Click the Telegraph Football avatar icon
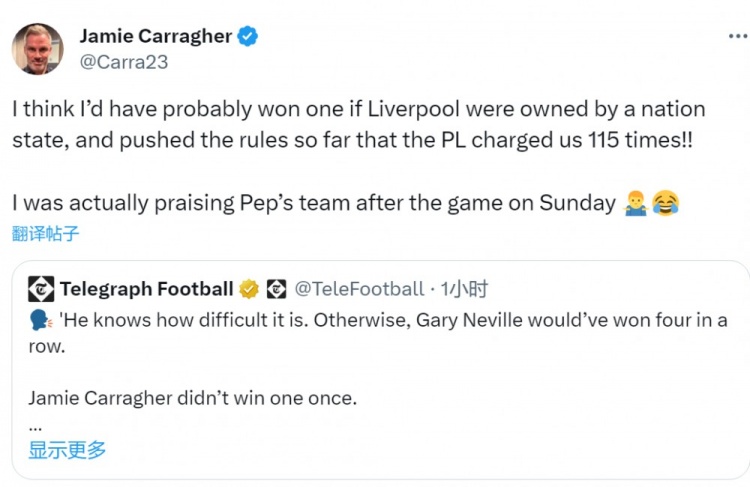 pos(41,289)
